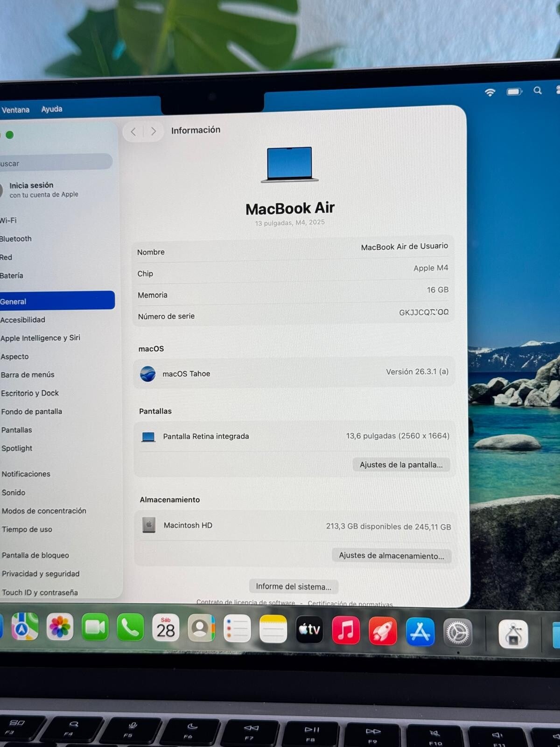Click Ajustes de la pantalla button
560x747 pixels.
click(401, 465)
